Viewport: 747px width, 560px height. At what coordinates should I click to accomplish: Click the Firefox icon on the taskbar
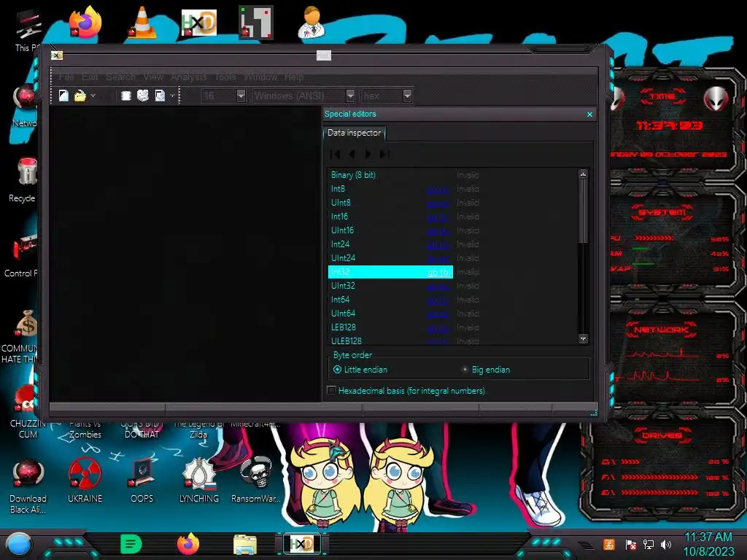[x=187, y=544]
